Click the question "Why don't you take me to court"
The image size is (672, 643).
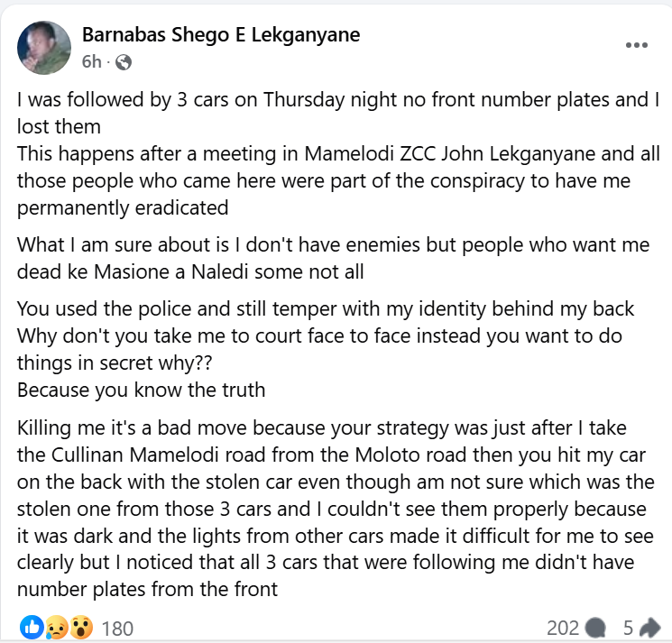pyautogui.click(x=307, y=335)
